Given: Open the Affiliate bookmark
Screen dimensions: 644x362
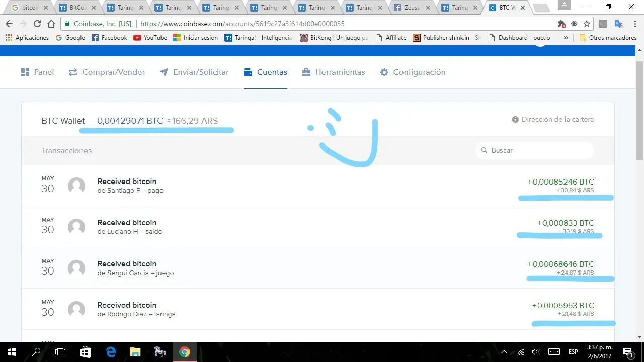Looking at the screenshot, I should click(390, 38).
